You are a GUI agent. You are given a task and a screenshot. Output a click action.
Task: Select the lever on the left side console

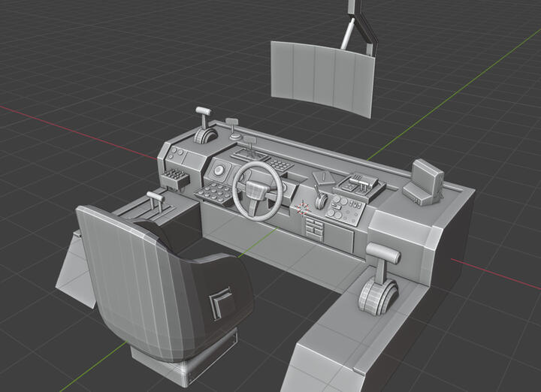pos(156,203)
